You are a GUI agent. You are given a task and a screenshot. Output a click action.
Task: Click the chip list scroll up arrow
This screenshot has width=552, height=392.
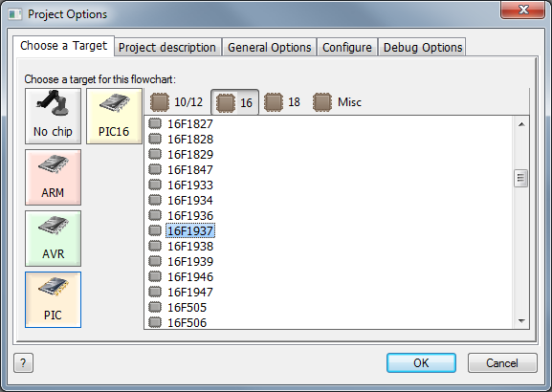[x=521, y=124]
